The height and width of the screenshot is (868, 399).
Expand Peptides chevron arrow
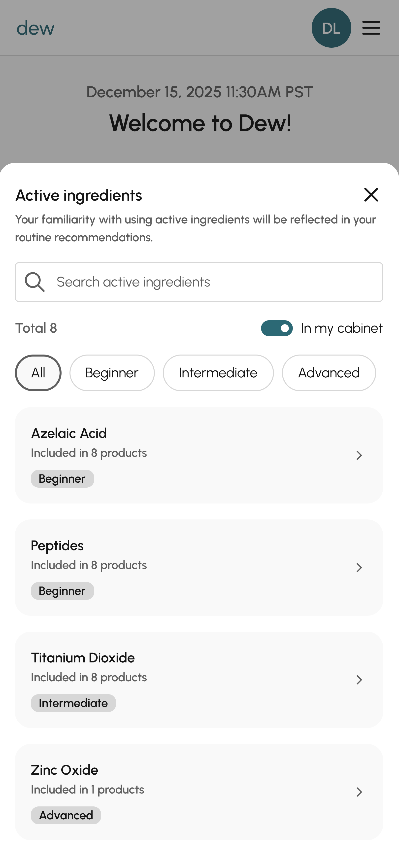click(x=359, y=567)
